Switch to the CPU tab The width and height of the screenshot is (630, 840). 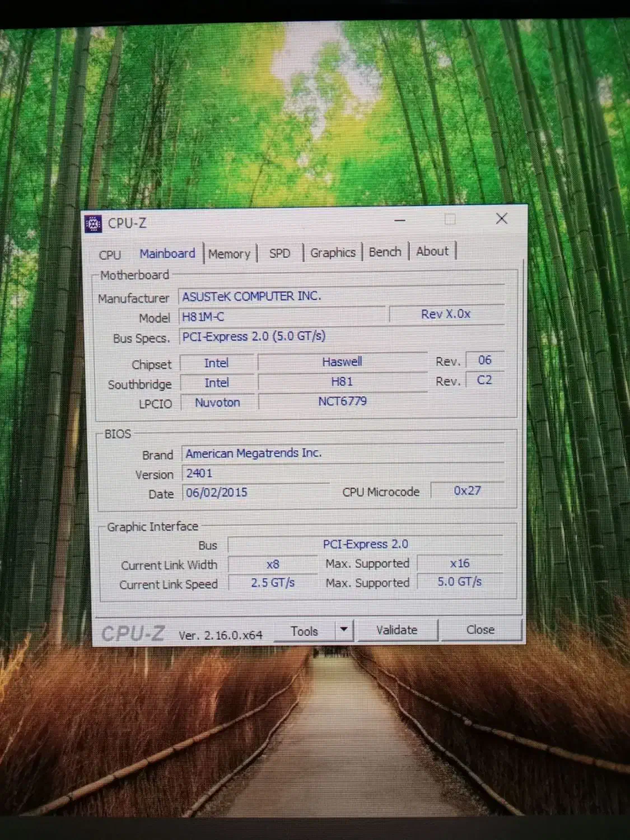point(110,255)
